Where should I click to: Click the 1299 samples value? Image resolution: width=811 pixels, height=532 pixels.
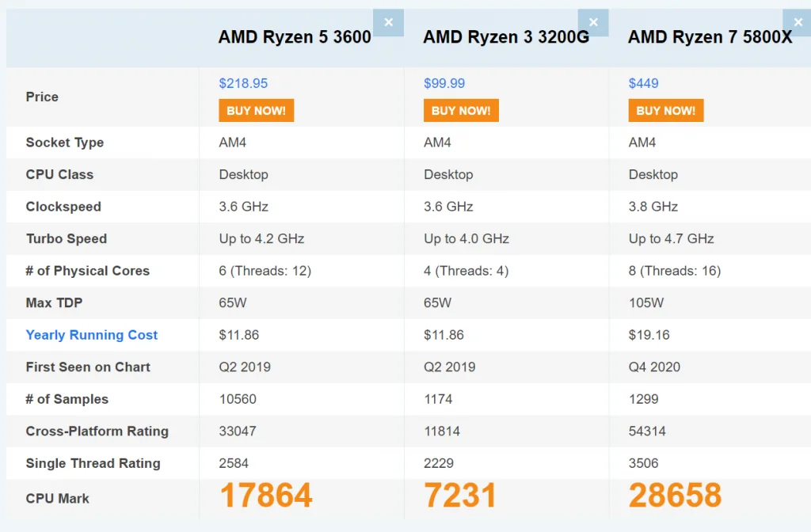pos(643,399)
